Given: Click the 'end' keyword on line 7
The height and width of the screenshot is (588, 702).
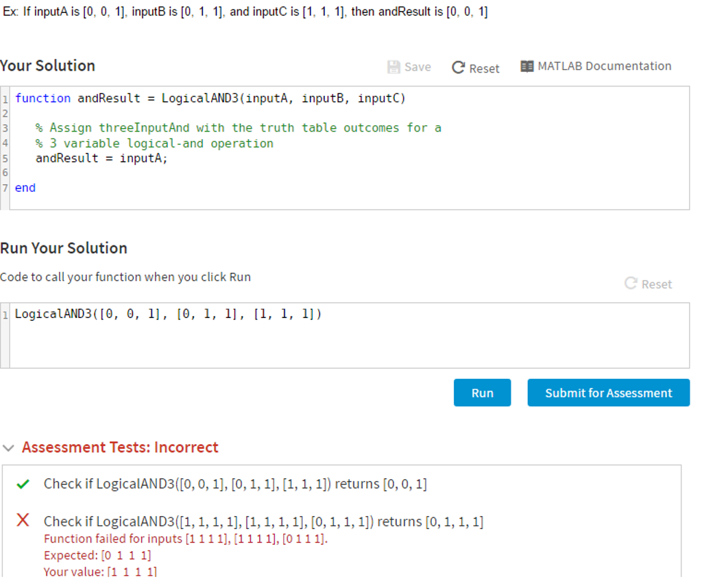Looking at the screenshot, I should [x=25, y=188].
